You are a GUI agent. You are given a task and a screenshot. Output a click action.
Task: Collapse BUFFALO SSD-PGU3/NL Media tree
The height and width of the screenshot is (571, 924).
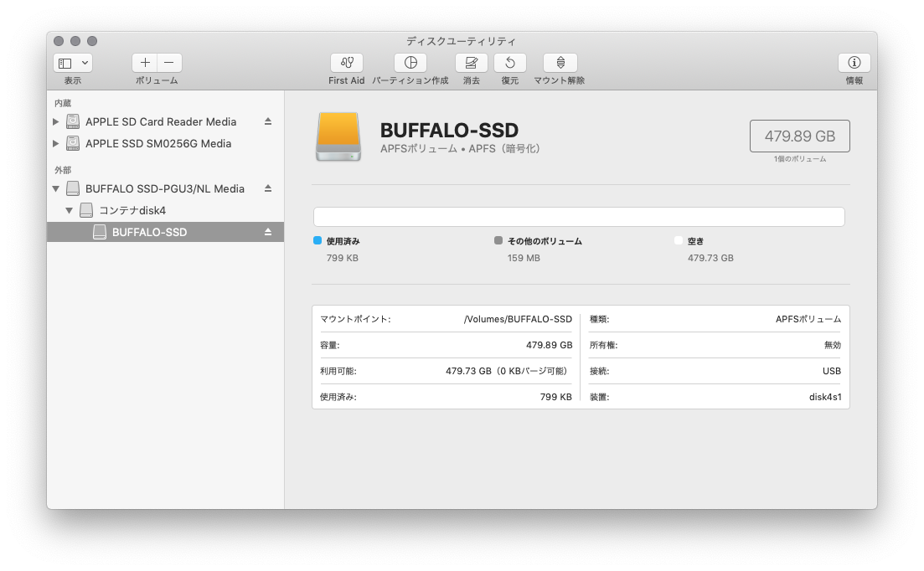pyautogui.click(x=55, y=189)
